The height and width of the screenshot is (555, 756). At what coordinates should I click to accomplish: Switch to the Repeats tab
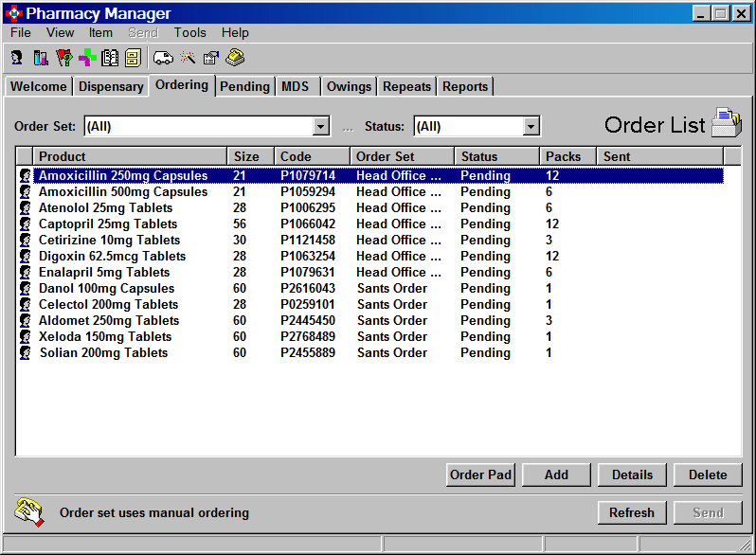tap(406, 86)
